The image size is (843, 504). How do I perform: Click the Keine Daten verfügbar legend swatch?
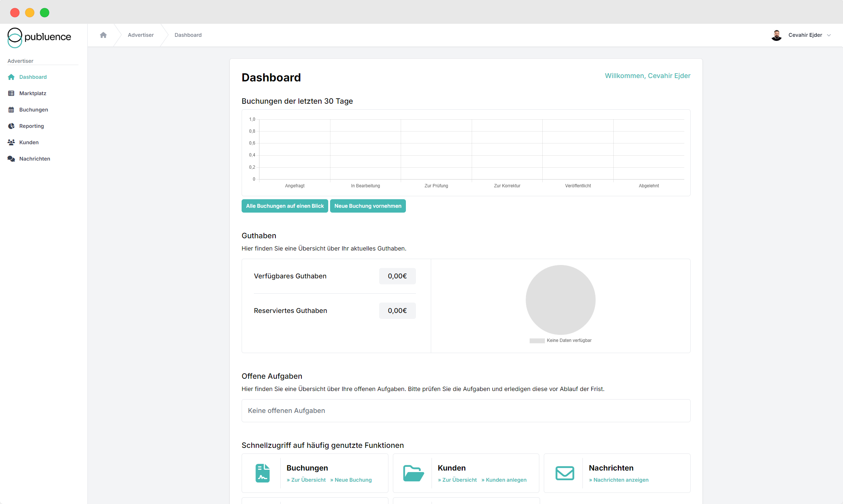(x=537, y=341)
